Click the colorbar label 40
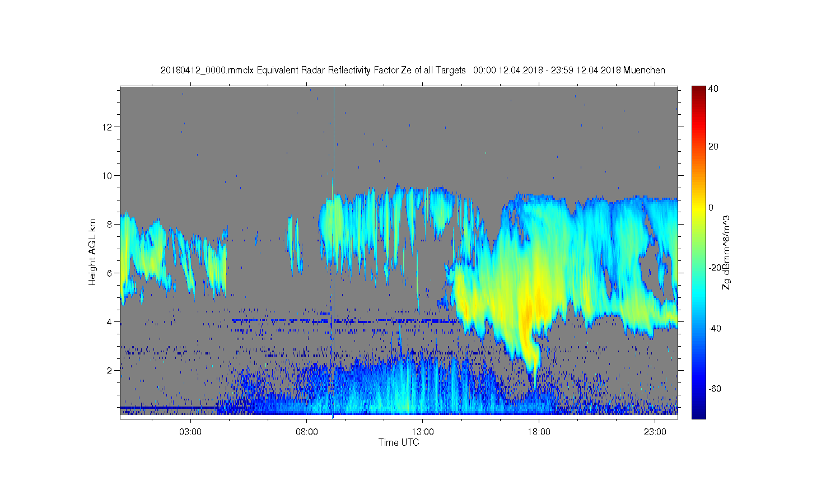 click(x=713, y=88)
